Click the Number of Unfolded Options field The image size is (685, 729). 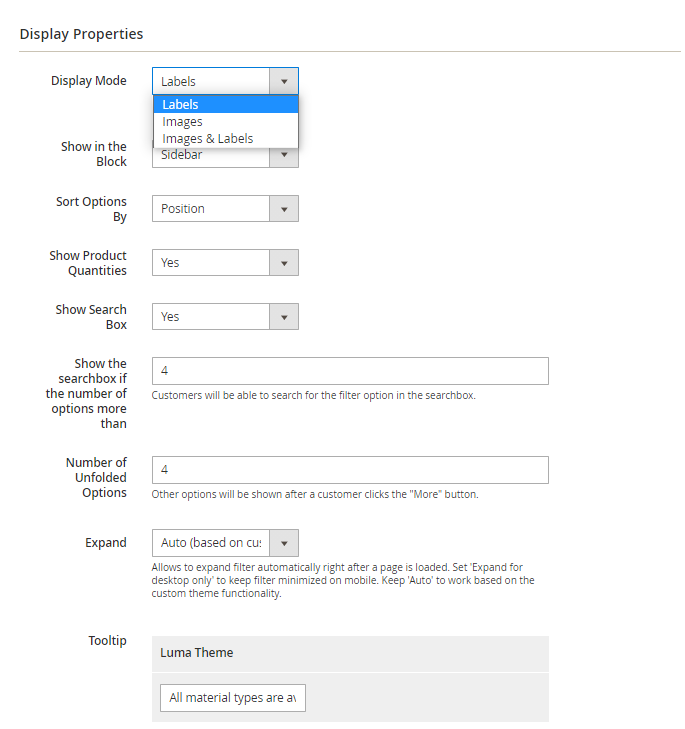click(x=349, y=470)
